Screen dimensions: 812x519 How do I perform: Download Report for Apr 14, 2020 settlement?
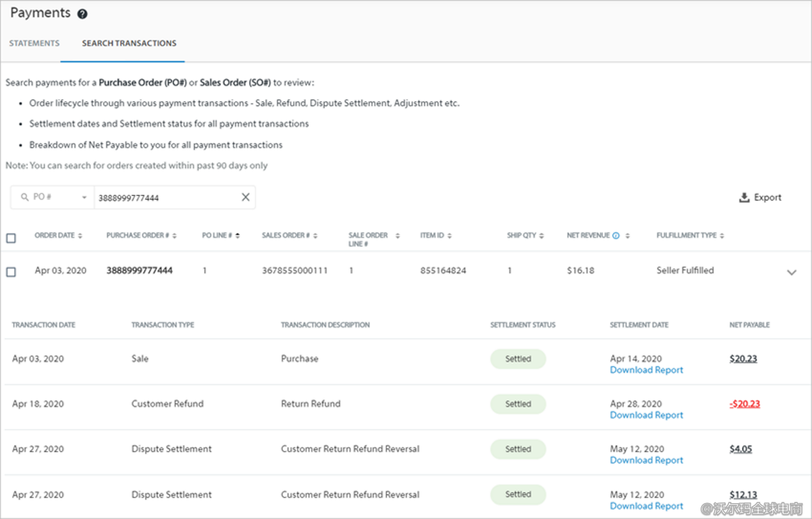click(646, 370)
